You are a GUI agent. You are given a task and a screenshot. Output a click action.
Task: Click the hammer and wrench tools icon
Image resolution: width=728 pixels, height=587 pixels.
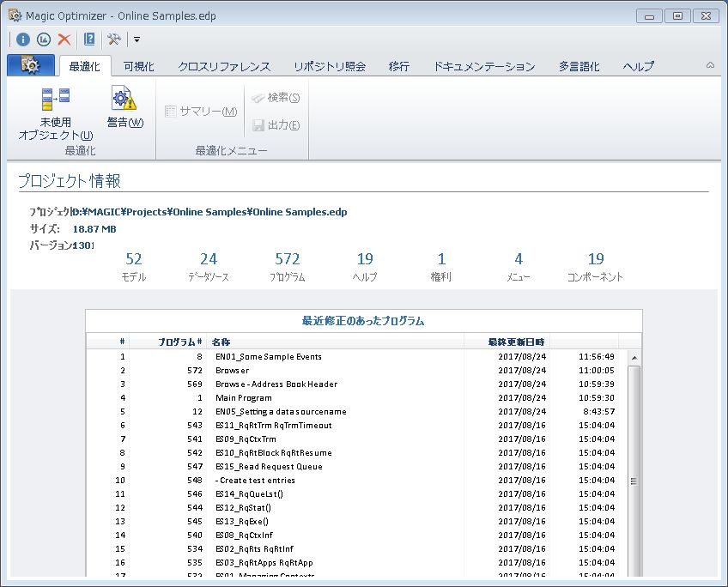tap(114, 39)
